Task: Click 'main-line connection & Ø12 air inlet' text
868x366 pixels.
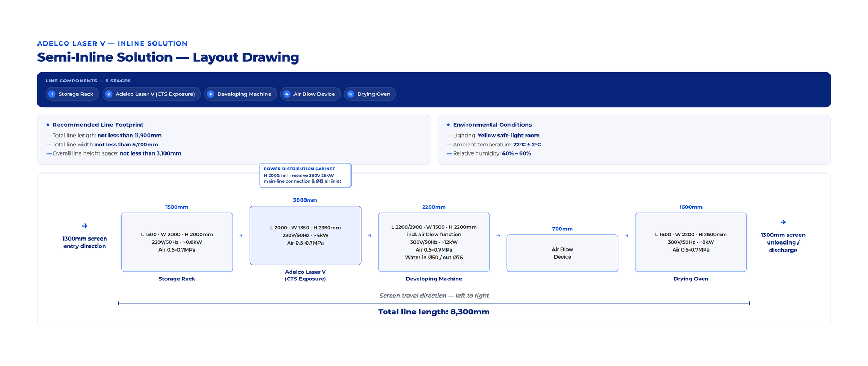Action: (303, 181)
